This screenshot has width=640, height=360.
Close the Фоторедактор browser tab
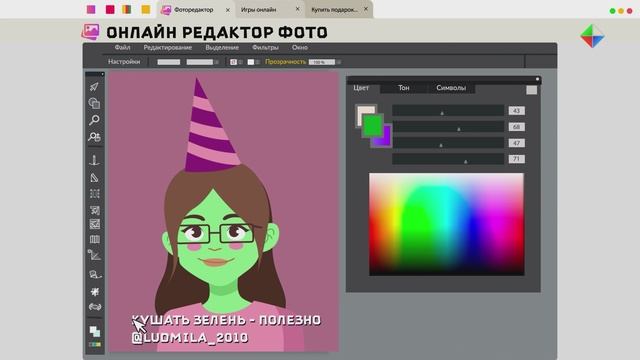(228, 10)
